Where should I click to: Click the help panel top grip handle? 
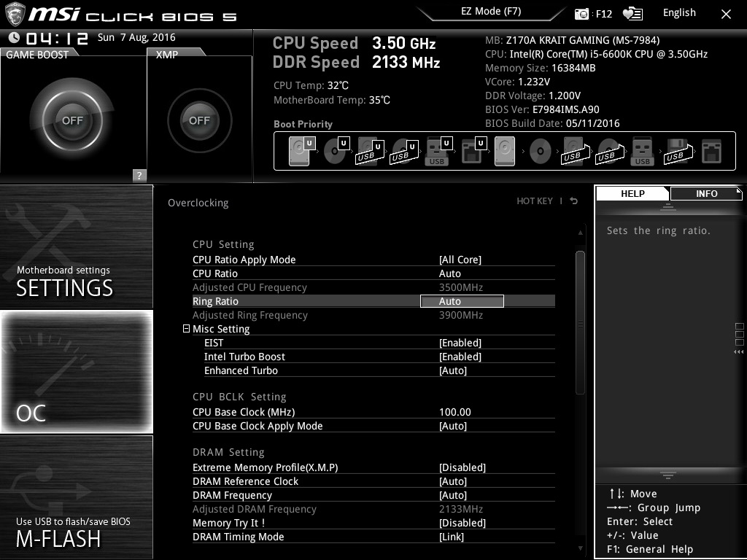click(668, 207)
